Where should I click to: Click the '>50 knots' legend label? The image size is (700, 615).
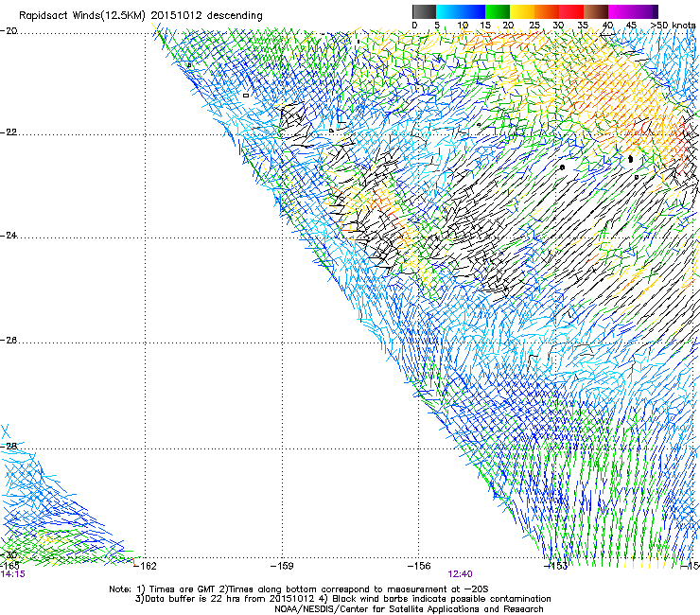pyautogui.click(x=673, y=26)
